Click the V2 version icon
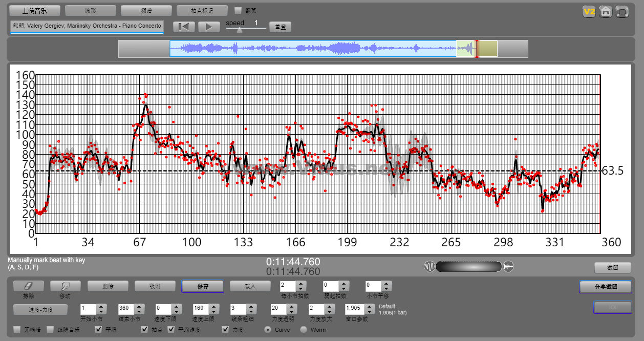The height and width of the screenshot is (341, 644). [x=589, y=12]
